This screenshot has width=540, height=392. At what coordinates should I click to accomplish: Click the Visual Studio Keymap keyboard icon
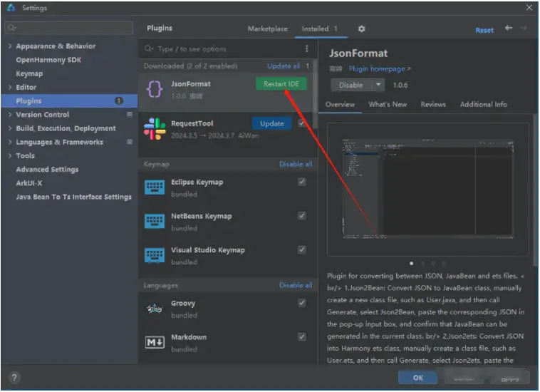155,256
